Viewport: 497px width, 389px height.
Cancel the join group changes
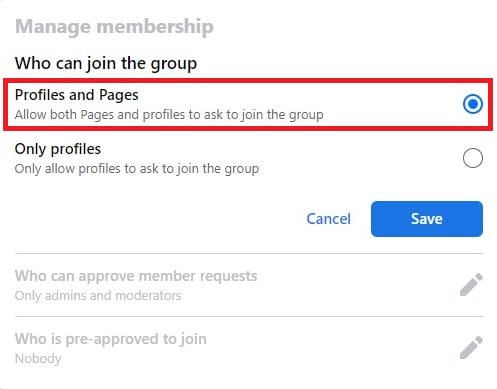pyautogui.click(x=328, y=219)
